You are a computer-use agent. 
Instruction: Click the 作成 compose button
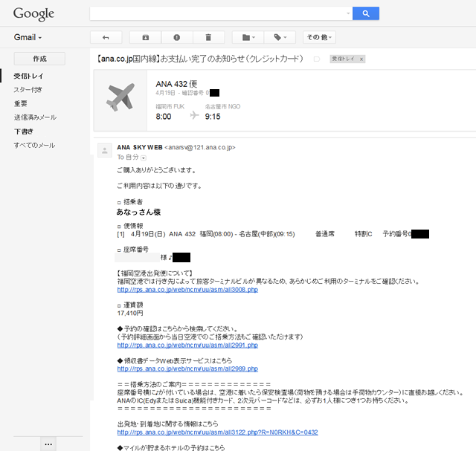point(39,59)
